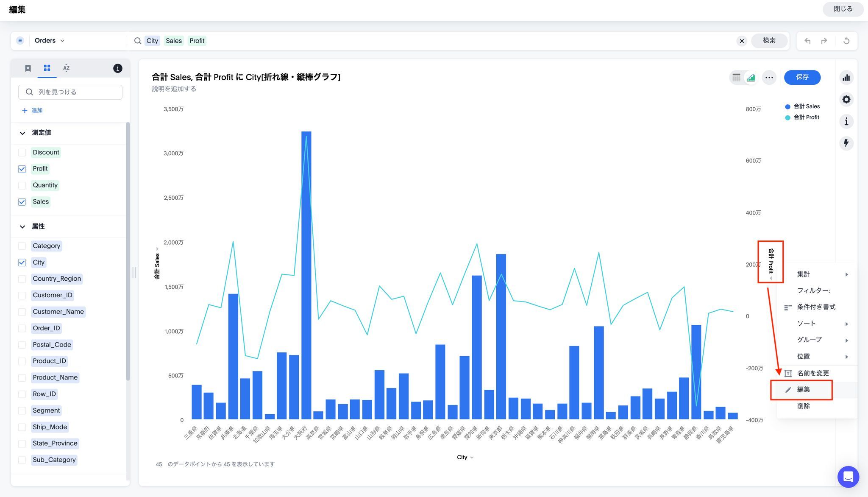The height and width of the screenshot is (497, 868).
Task: Click the 閉じる button
Action: coord(843,9)
